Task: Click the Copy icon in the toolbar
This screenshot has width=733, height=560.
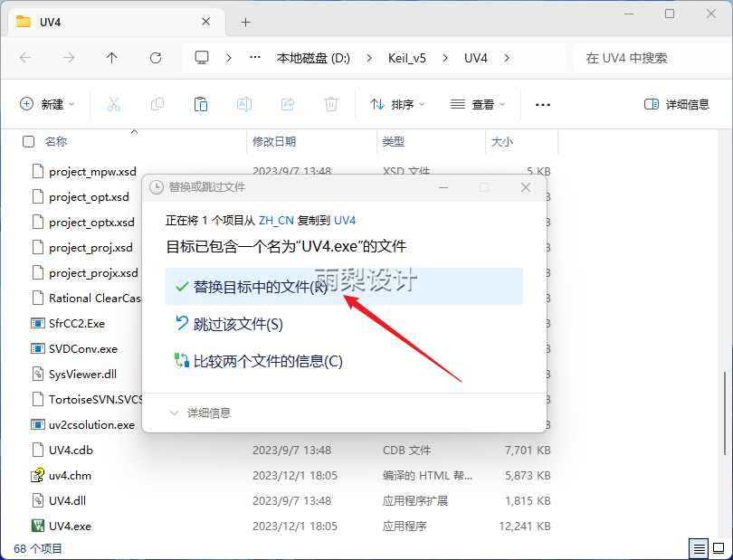Action: 157,104
